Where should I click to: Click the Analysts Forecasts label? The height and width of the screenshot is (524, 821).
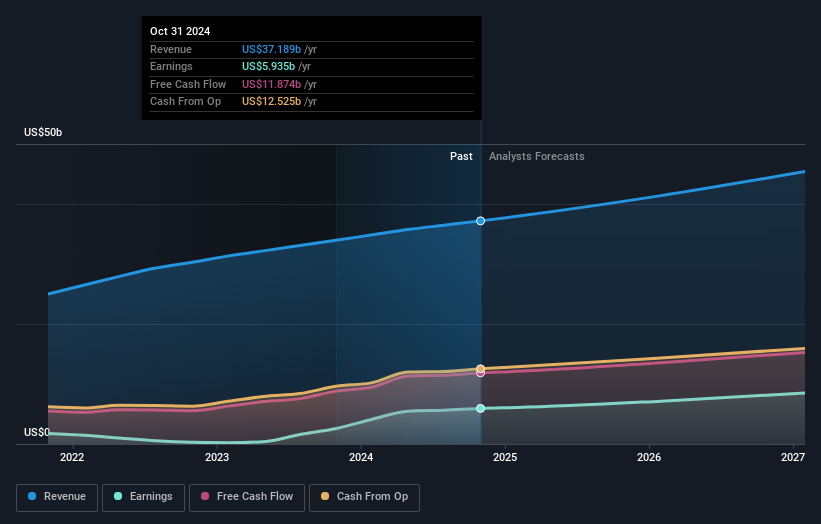point(537,157)
